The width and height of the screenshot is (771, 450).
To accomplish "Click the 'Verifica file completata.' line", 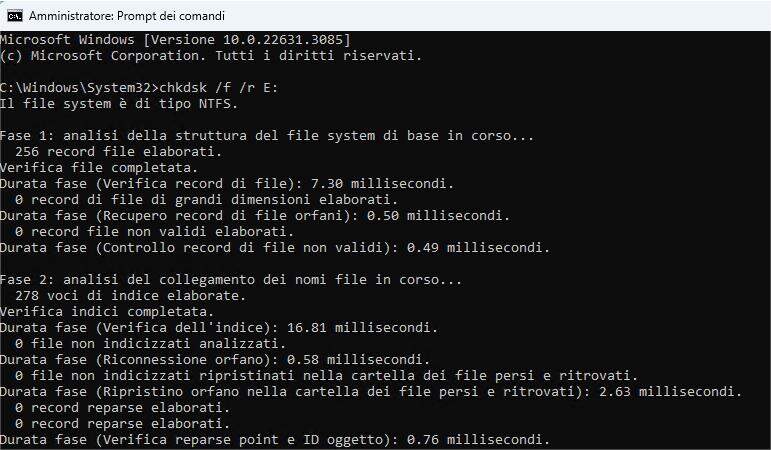I will click(99, 168).
